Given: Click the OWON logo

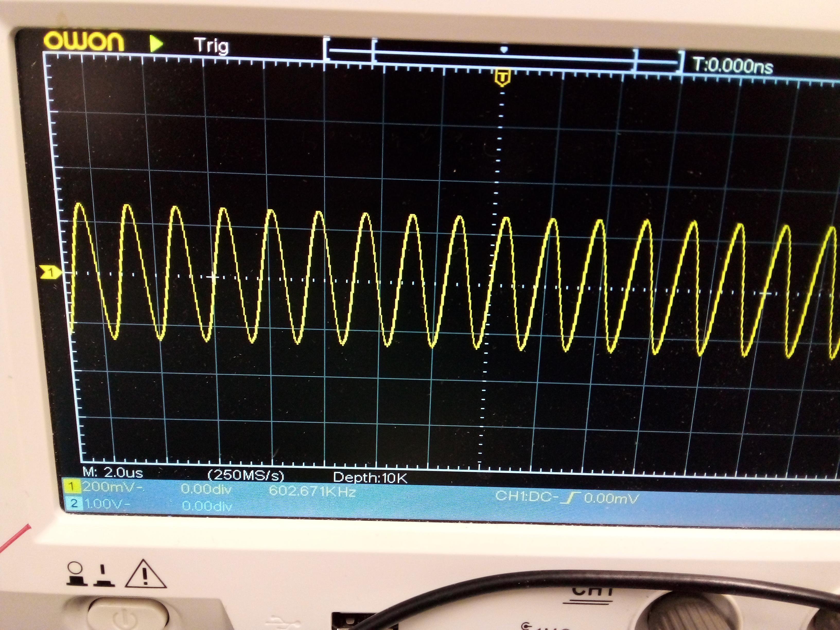Looking at the screenshot, I should click(x=84, y=41).
